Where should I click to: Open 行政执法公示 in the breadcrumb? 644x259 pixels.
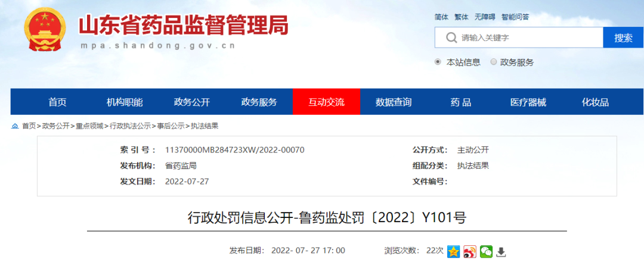[130, 126]
